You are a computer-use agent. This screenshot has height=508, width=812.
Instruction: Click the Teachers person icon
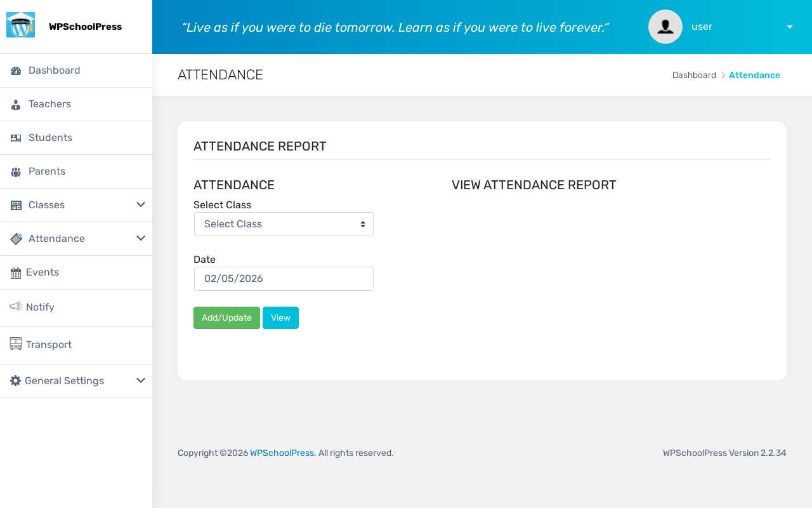pos(16,105)
